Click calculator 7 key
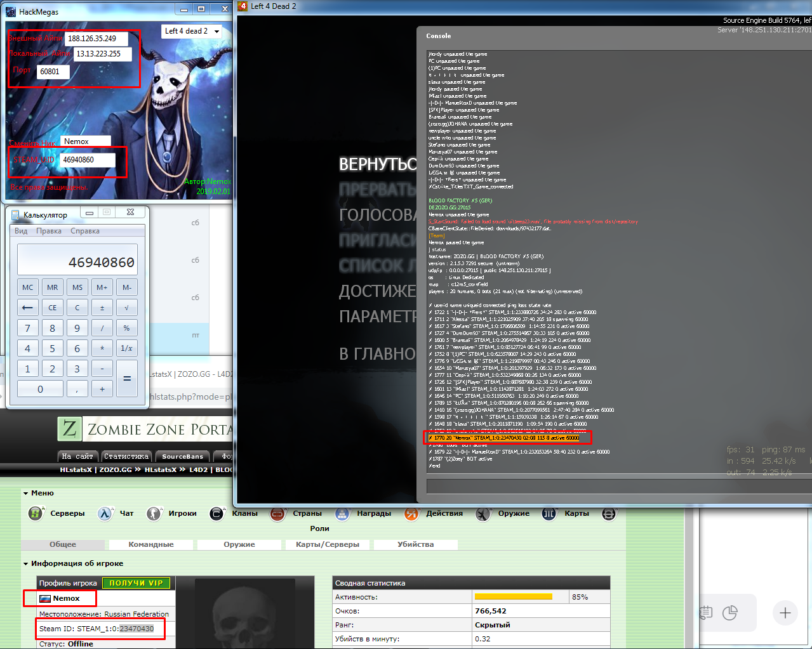This screenshot has width=812, height=649. pyautogui.click(x=27, y=328)
